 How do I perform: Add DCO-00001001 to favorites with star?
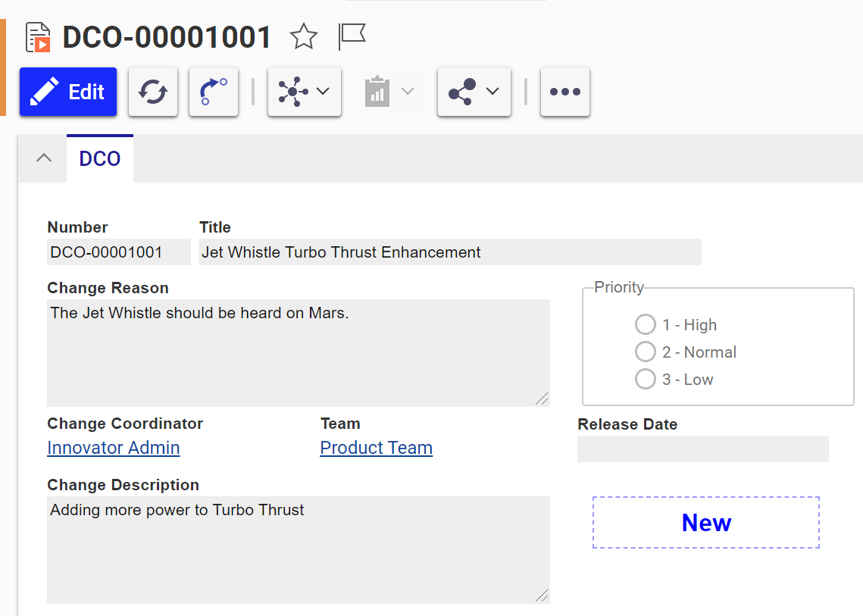click(x=304, y=37)
